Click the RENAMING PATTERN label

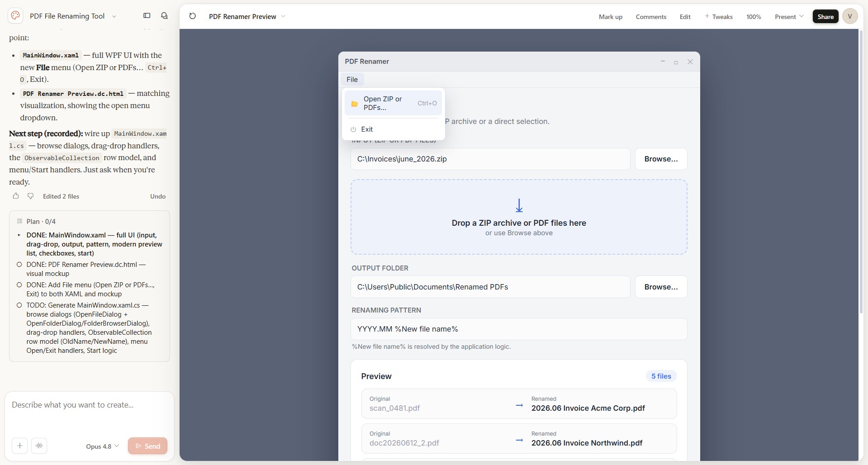(x=386, y=310)
